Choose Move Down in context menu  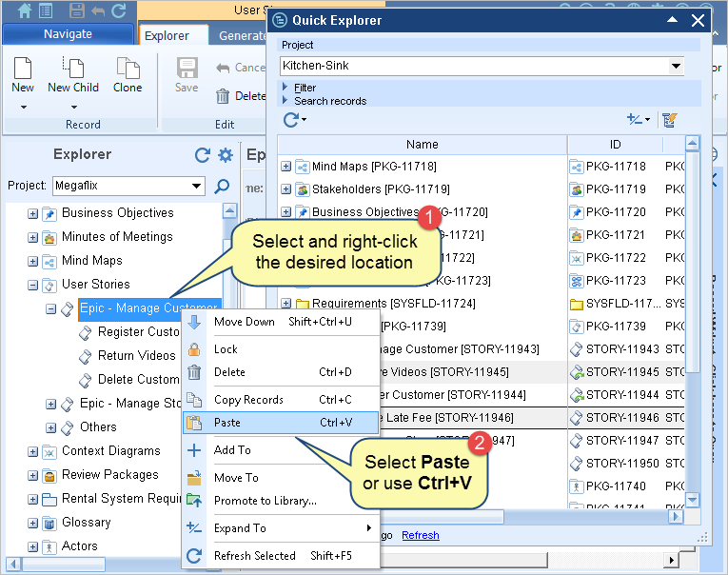[281, 322]
